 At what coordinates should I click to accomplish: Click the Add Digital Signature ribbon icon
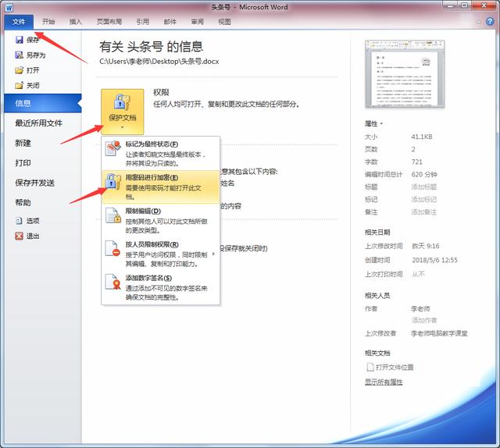tap(113, 282)
